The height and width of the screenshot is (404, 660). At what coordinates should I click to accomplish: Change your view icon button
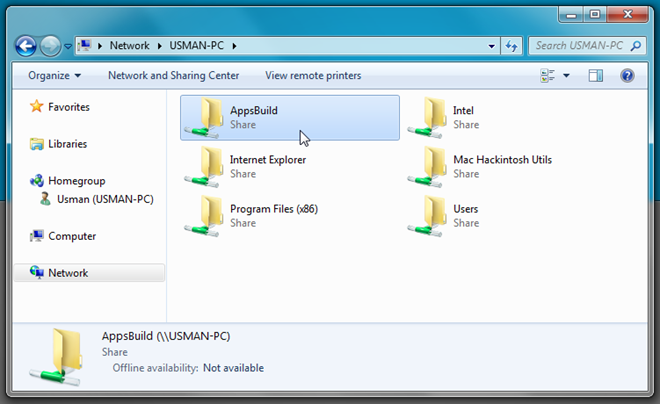tap(548, 76)
